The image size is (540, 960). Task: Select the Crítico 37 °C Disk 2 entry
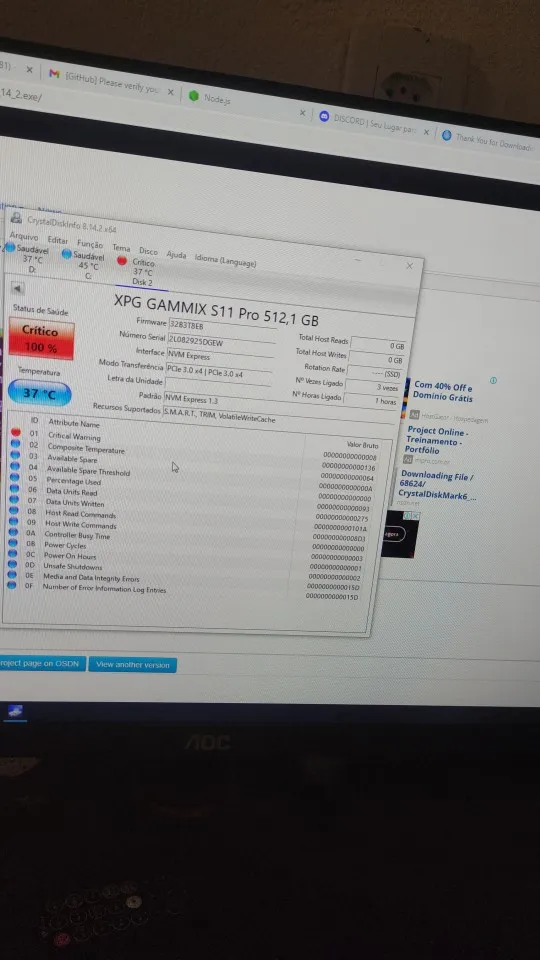tap(140, 271)
